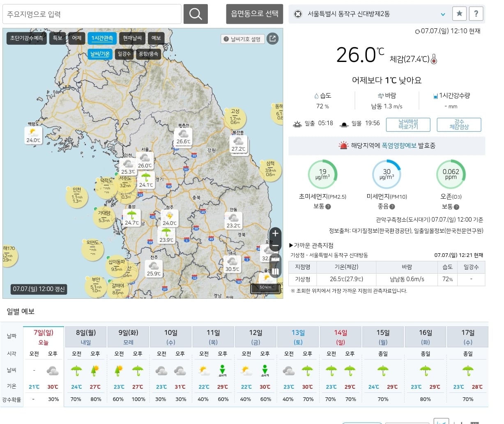The height and width of the screenshot is (424, 504).
Task: Zoom out the map with minus button
Action: pos(275,245)
